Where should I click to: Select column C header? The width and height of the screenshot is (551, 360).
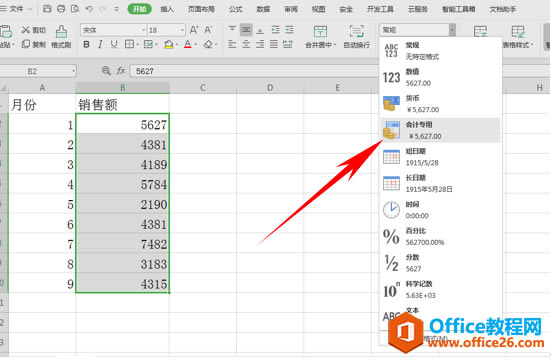coord(203,88)
